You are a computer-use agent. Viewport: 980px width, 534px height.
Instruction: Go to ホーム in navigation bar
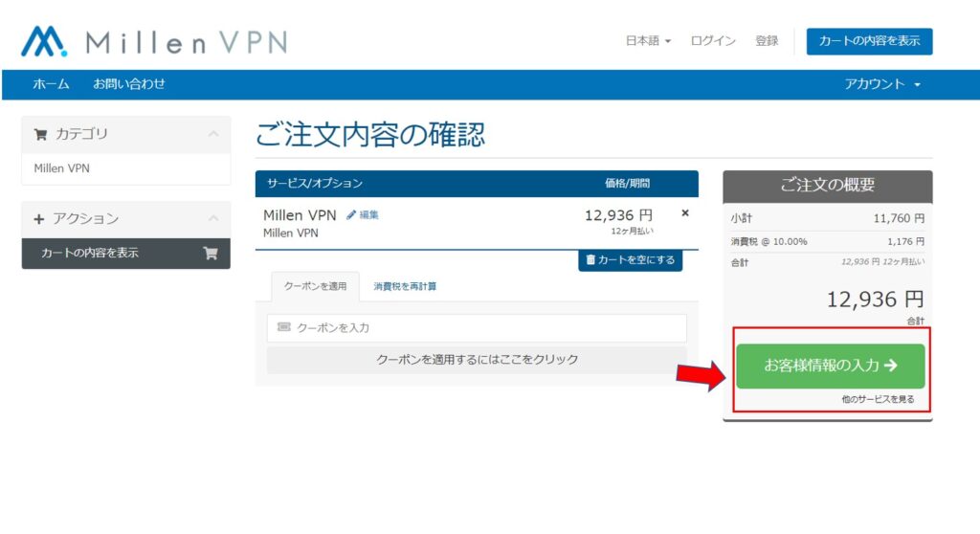52,84
